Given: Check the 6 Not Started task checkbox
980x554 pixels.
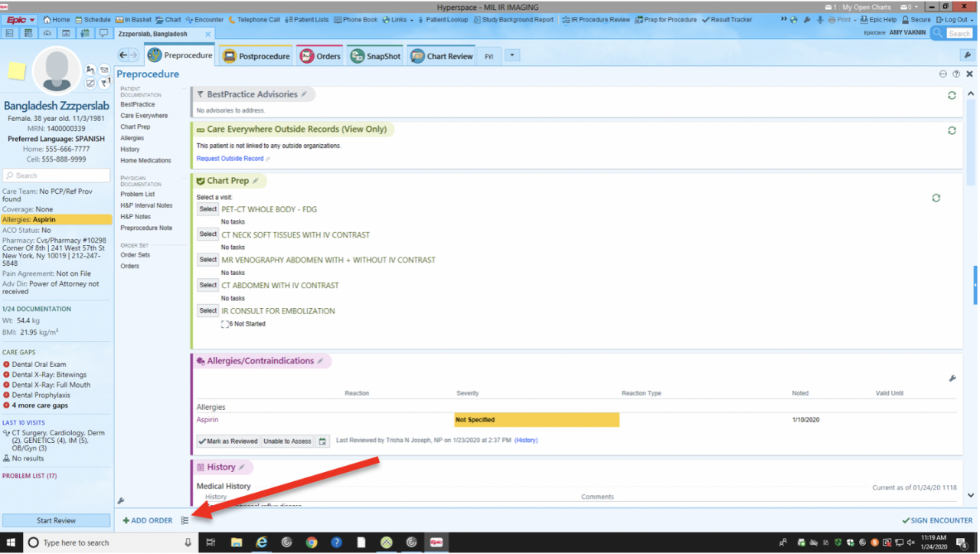Looking at the screenshot, I should pyautogui.click(x=225, y=324).
